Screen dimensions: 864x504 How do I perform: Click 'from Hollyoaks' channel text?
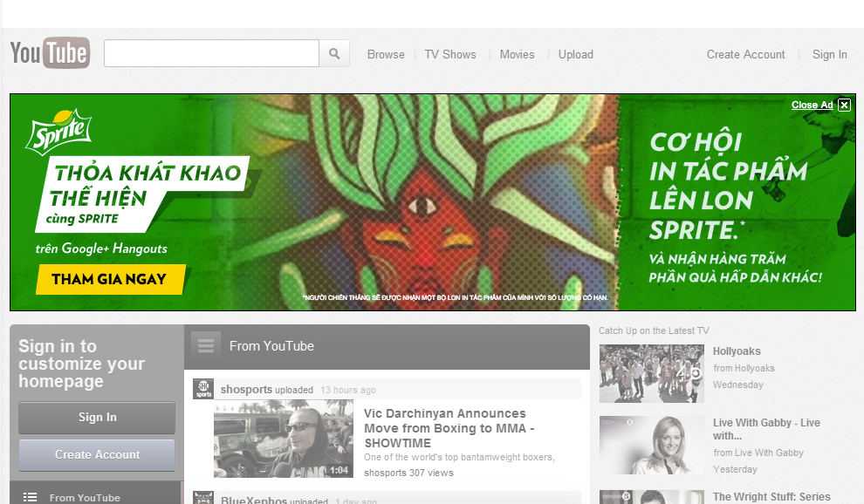click(744, 368)
